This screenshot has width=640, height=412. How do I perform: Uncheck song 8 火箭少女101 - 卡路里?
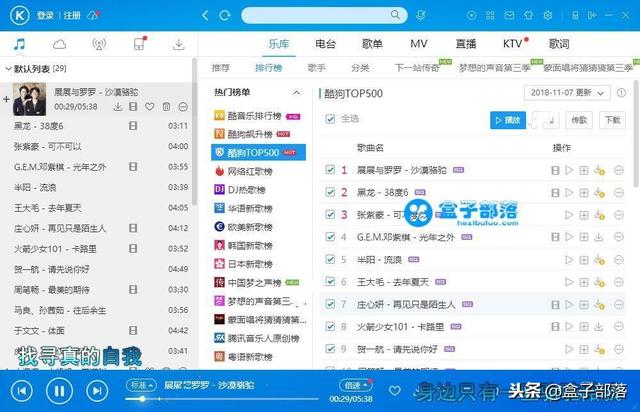pos(330,326)
